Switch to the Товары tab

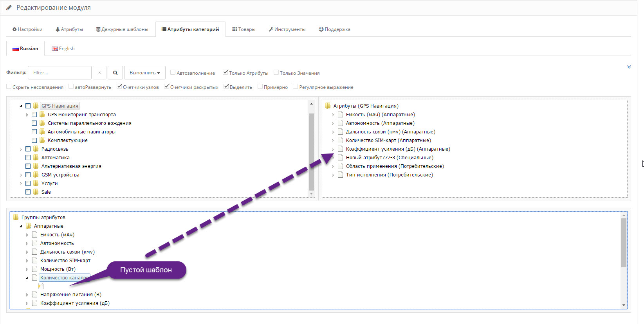point(244,29)
